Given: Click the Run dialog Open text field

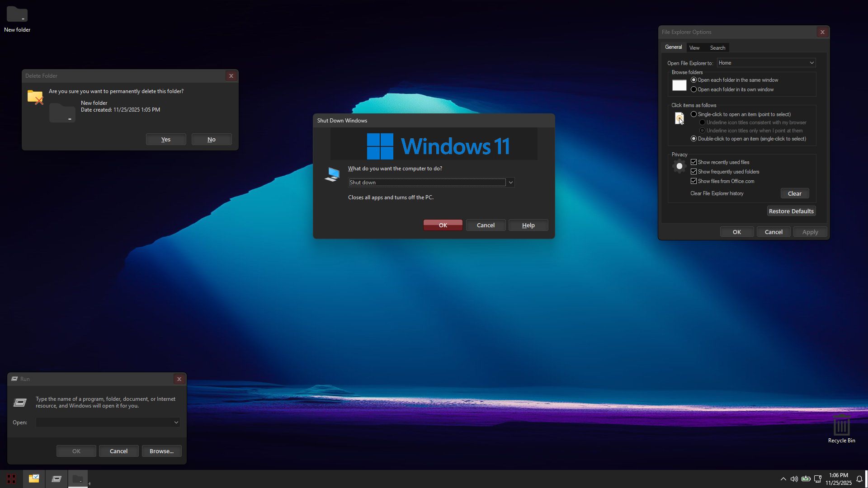Looking at the screenshot, I should (104, 422).
